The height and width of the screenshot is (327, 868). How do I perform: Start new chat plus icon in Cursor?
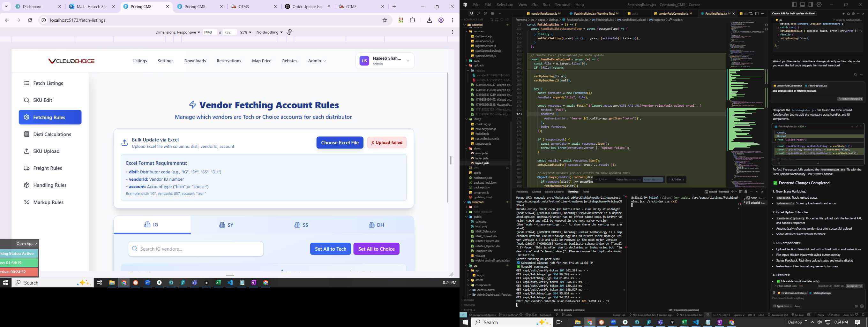point(843,13)
